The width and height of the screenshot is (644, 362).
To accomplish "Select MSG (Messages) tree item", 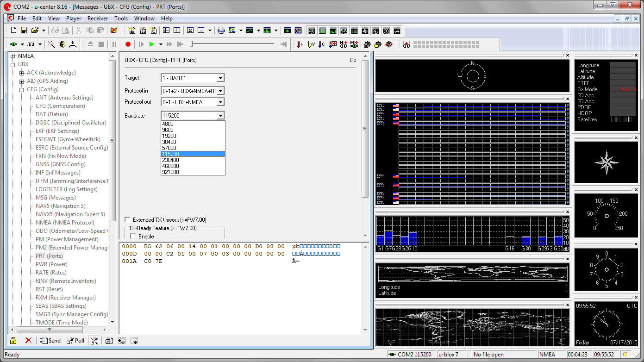I will pyautogui.click(x=56, y=198).
